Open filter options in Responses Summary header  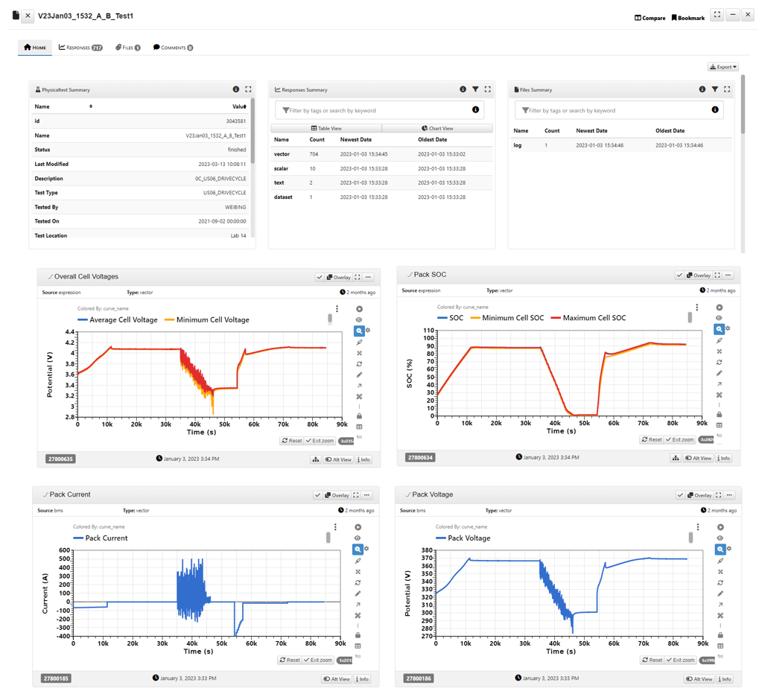[x=475, y=89]
